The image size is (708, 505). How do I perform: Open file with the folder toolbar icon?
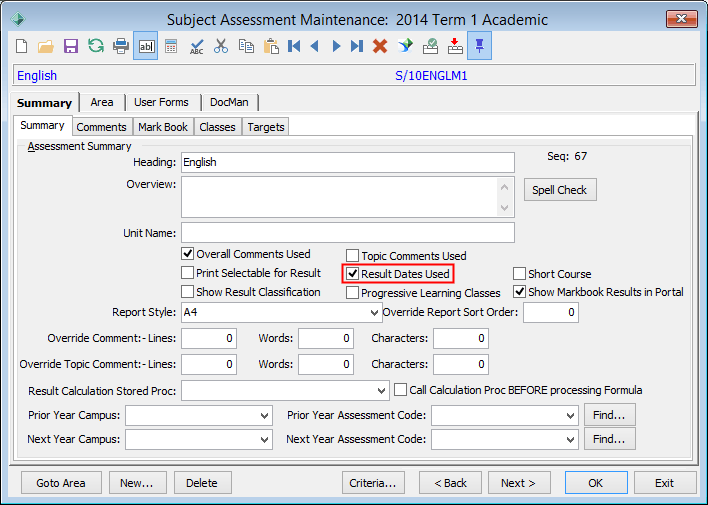tap(46, 46)
